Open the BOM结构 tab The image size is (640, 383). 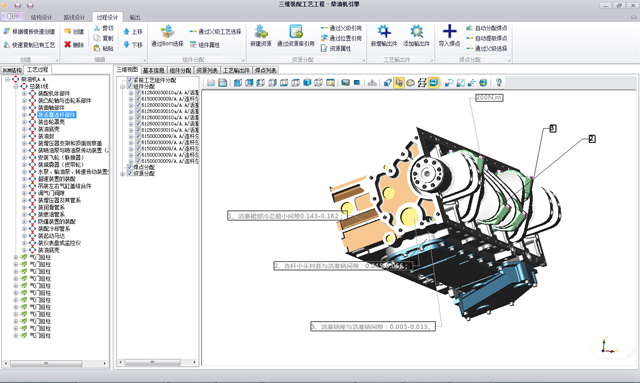coord(12,70)
